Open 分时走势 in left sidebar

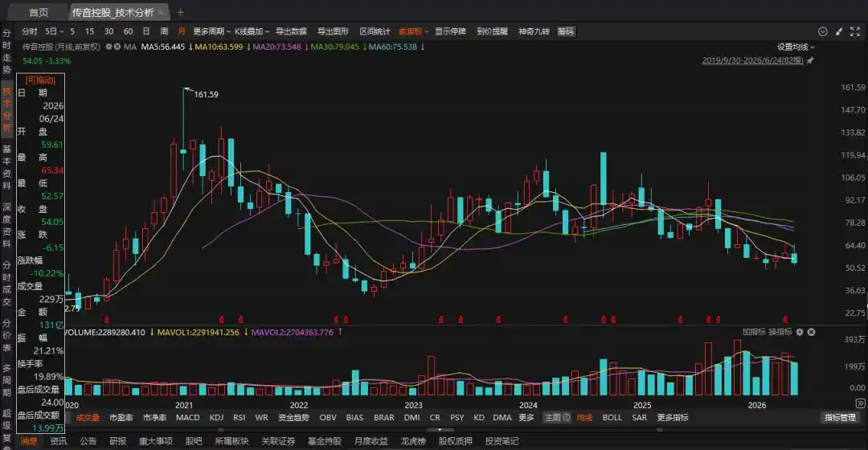tap(6, 51)
